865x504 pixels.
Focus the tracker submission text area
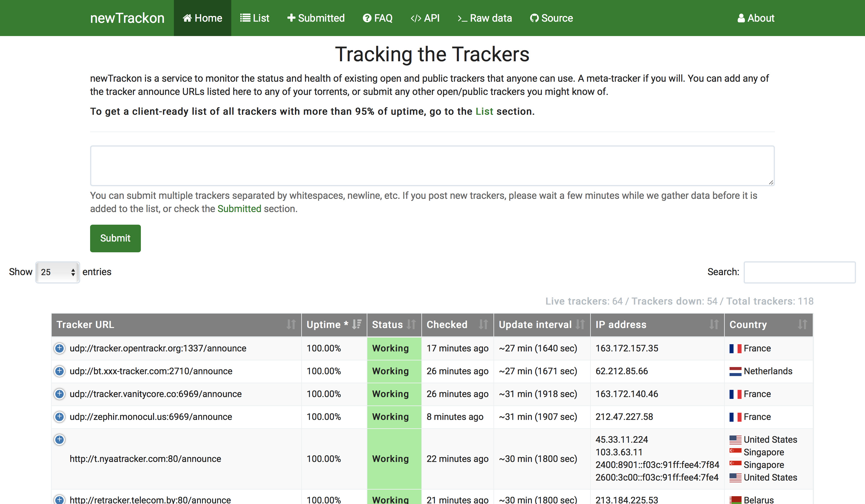432,166
